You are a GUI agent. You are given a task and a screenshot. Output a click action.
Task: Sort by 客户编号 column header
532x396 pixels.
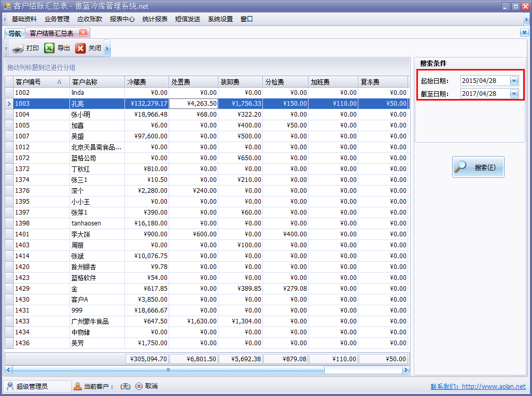coord(35,82)
